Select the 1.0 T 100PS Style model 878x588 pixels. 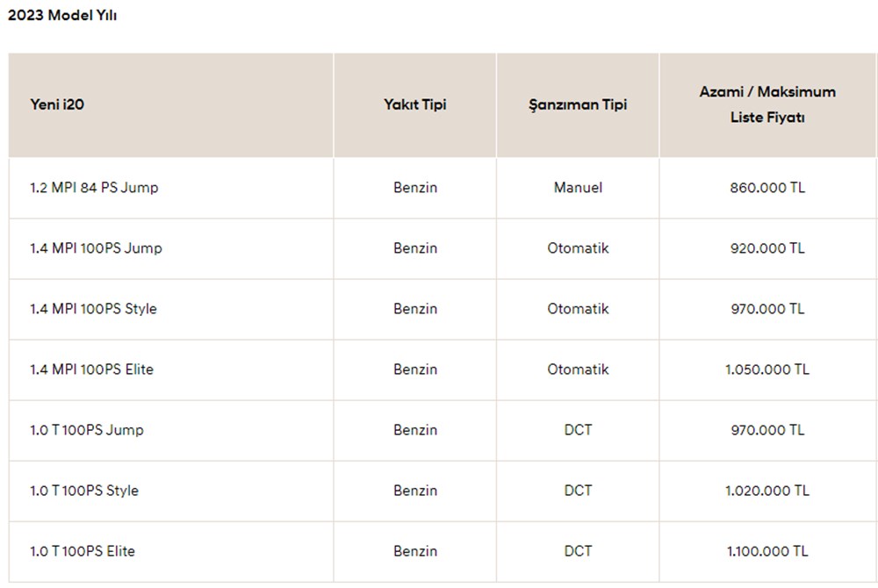pyautogui.click(x=84, y=491)
